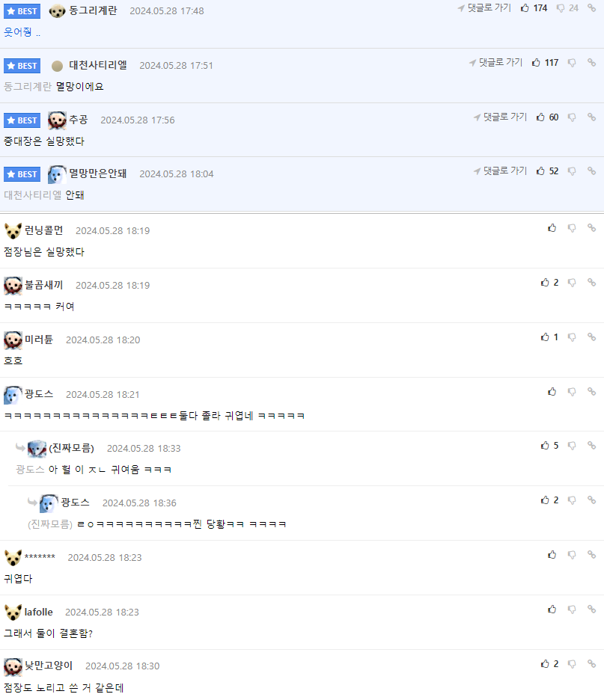This screenshot has height=700, width=604.
Task: Click the avatar of lafolle
Action: pos(13,612)
